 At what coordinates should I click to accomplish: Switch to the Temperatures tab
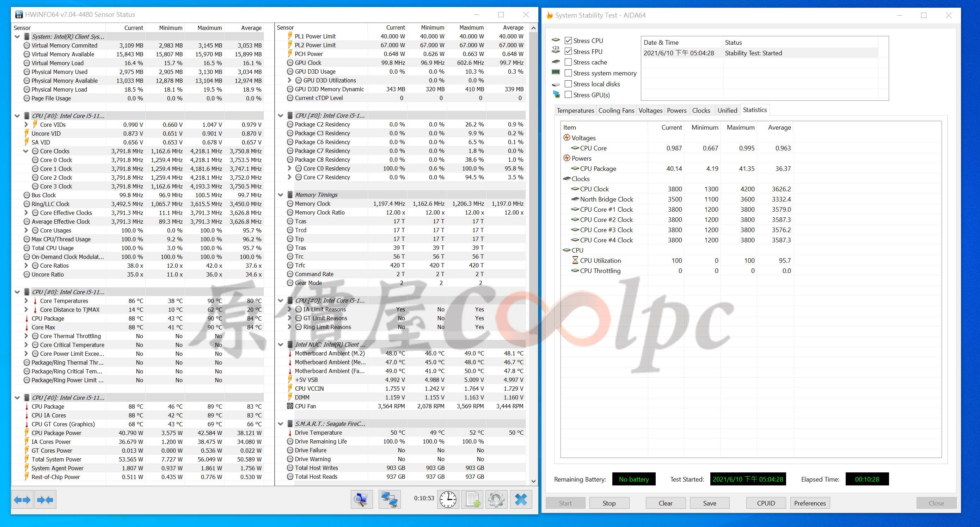pyautogui.click(x=575, y=110)
